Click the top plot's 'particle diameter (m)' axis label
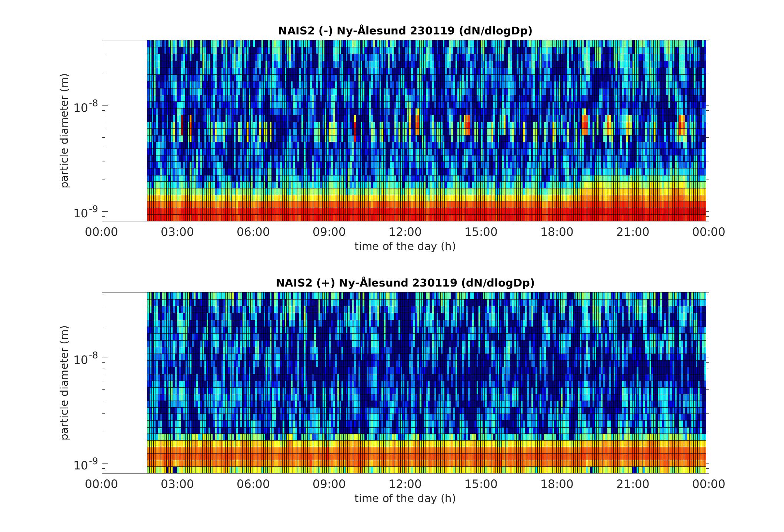This screenshot has height=532, width=784. click(x=65, y=131)
